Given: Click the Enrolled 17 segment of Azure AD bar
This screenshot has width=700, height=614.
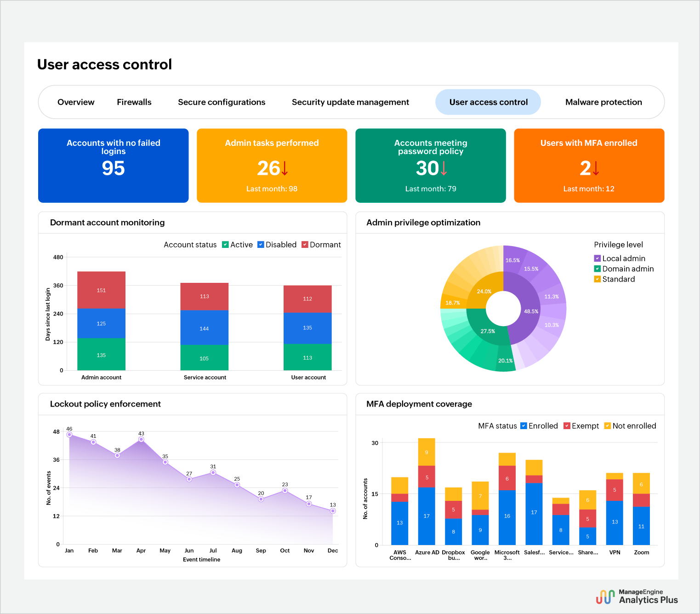Looking at the screenshot, I should click(x=427, y=516).
